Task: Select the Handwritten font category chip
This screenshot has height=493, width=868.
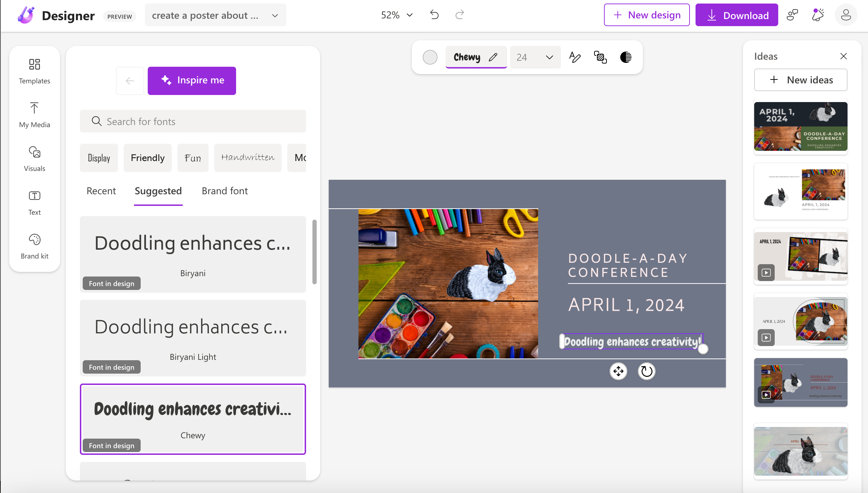Action: point(248,158)
